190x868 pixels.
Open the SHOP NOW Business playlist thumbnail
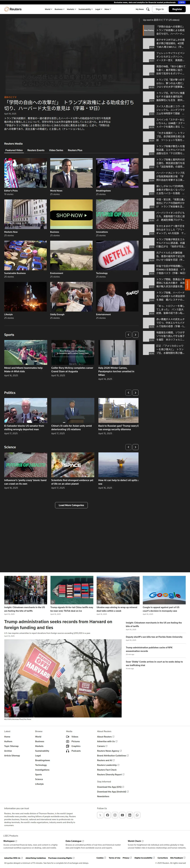point(71,214)
